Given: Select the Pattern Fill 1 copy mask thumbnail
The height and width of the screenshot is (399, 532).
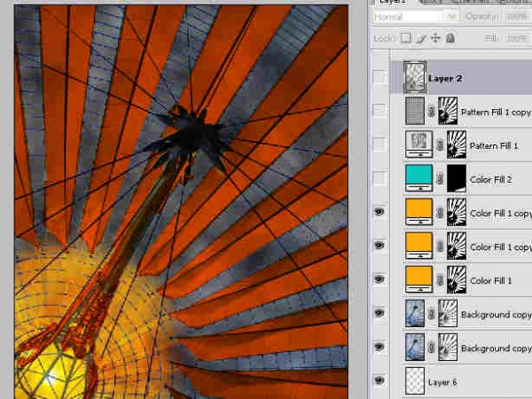Looking at the screenshot, I should click(x=448, y=111).
